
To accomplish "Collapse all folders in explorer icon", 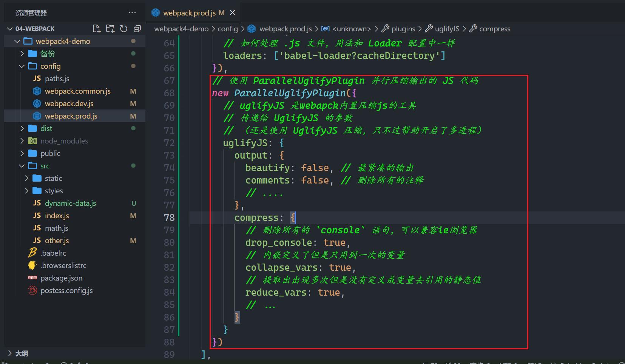I will pos(137,29).
